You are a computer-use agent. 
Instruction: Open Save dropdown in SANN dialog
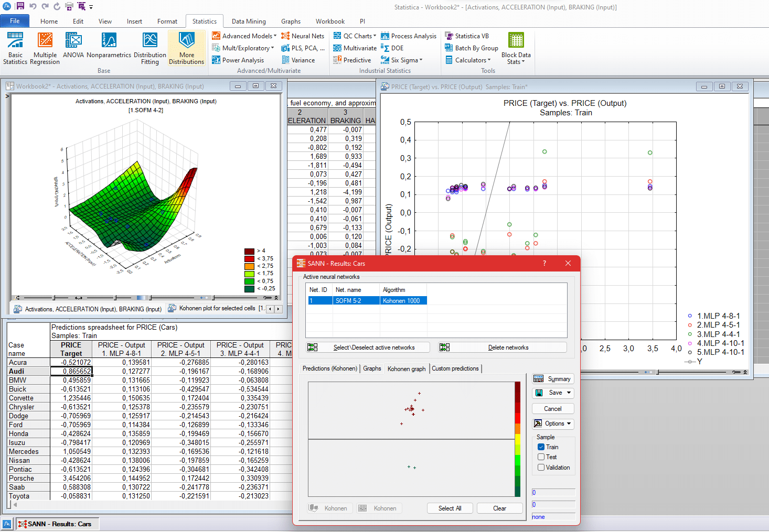(569, 393)
